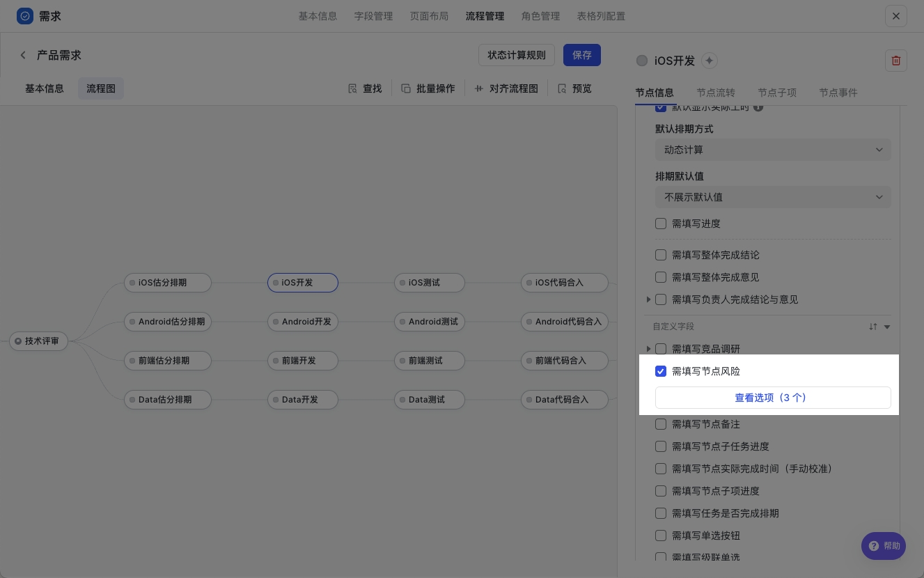Switch to 节点信息 tab
Screen dimensions: 924x578
pyautogui.click(x=655, y=93)
